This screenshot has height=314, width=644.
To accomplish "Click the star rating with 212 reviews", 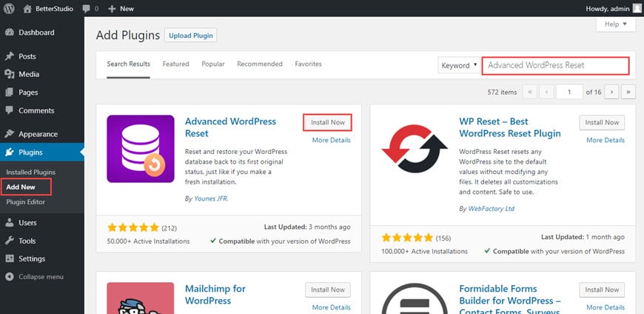I will tap(133, 227).
